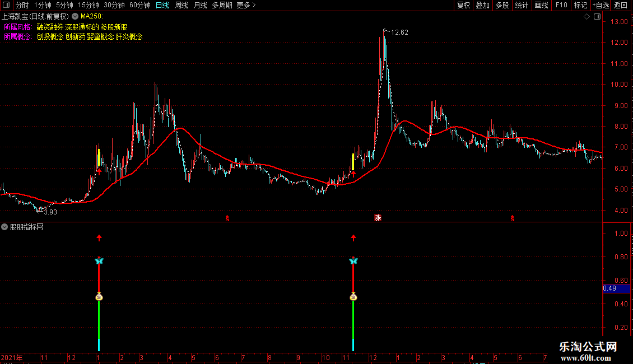Click the 创投概念 concept tag
Viewport: 633px width, 364px height.
(50, 37)
